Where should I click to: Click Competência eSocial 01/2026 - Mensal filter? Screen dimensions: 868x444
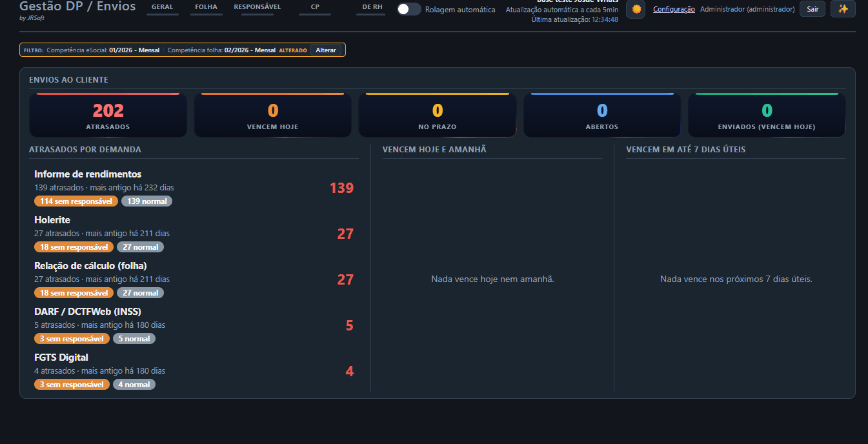pos(103,50)
